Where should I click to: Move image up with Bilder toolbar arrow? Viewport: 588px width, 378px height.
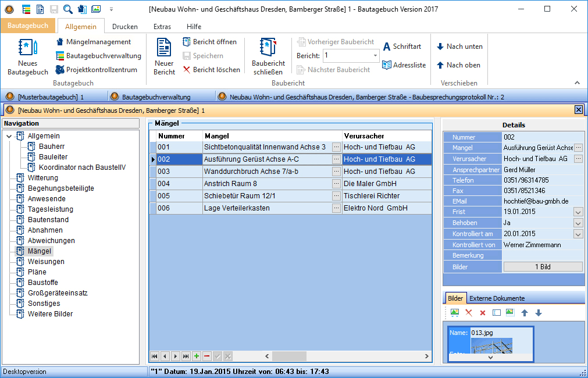pyautogui.click(x=525, y=313)
